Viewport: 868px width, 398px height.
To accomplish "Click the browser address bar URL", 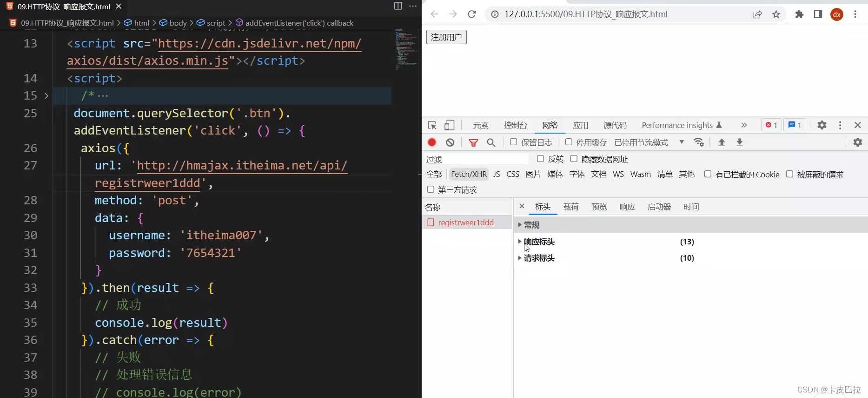I will (x=586, y=14).
